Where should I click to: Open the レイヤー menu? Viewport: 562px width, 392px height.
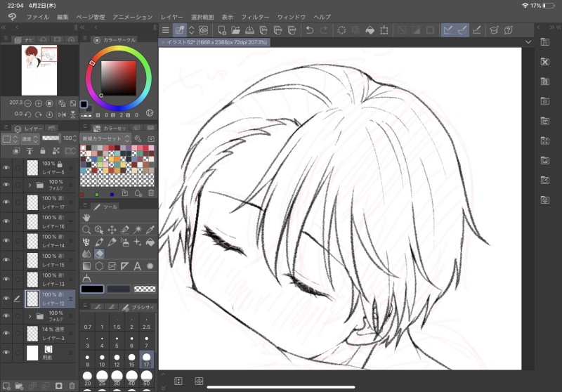tap(171, 17)
